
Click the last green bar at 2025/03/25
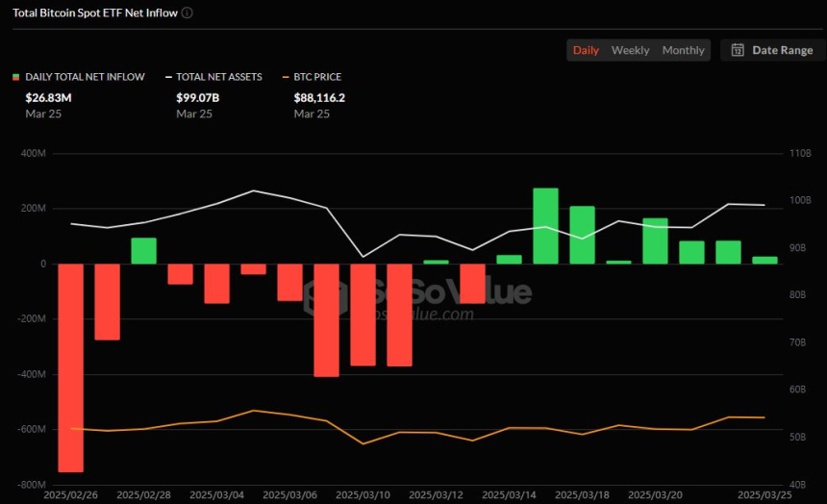click(x=764, y=260)
